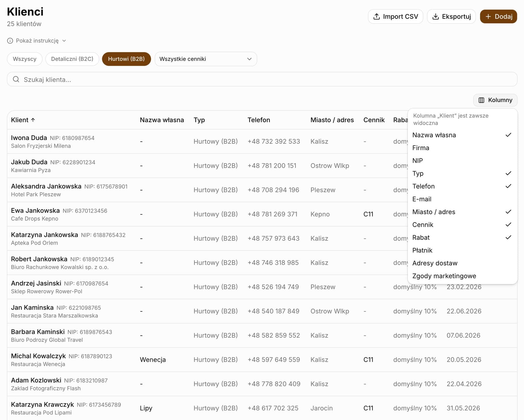Click the plus icon in Dodaj
The height and width of the screenshot is (420, 524).
tap(488, 17)
